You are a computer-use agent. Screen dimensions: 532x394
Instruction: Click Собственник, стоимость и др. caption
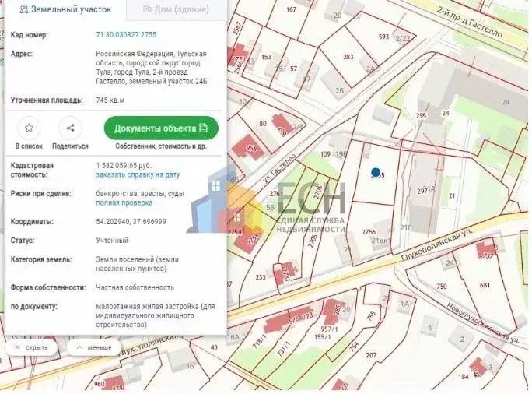(161, 146)
